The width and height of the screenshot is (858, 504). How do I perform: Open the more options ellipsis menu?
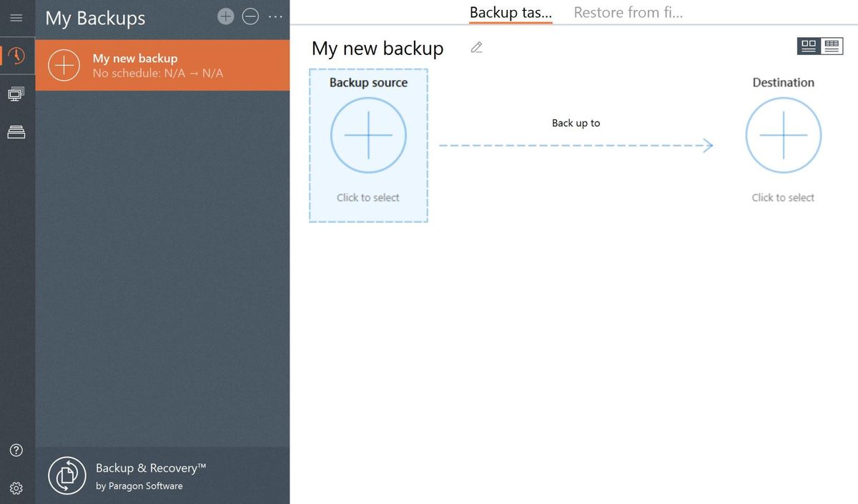coord(275,15)
